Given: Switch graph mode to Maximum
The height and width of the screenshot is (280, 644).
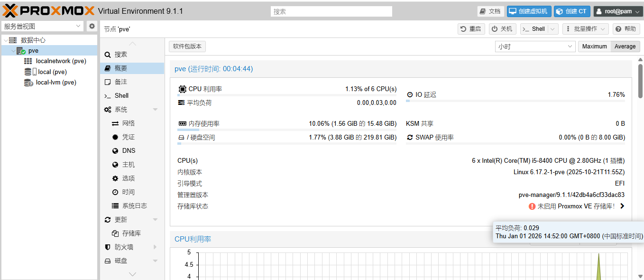Looking at the screenshot, I should tap(594, 47).
